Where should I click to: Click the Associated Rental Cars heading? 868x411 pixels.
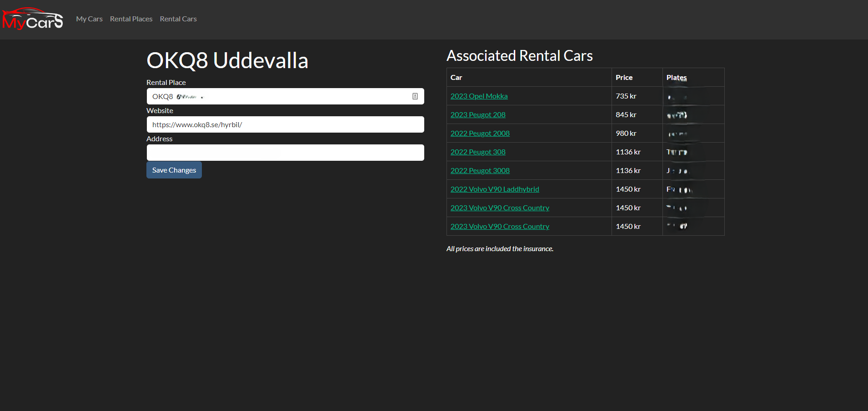pos(520,56)
